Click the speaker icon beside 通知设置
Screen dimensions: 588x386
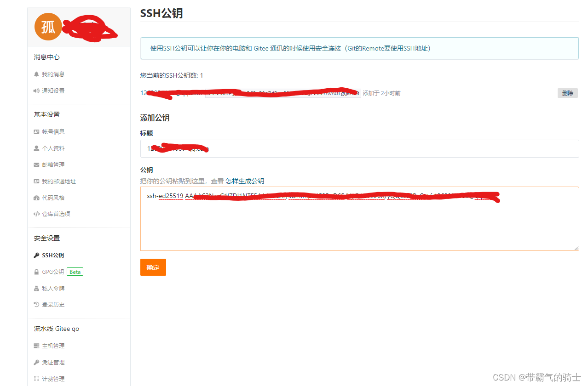coord(36,91)
